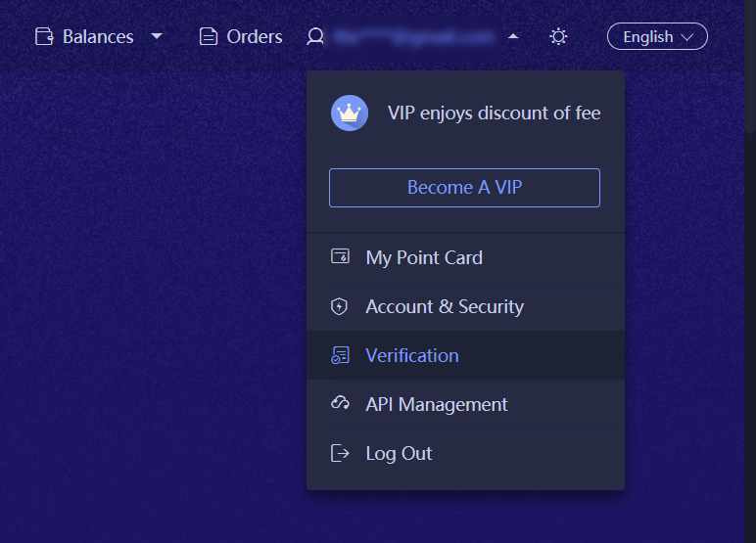This screenshot has width=756, height=543.
Task: Open the Orders page link
Action: (x=255, y=37)
